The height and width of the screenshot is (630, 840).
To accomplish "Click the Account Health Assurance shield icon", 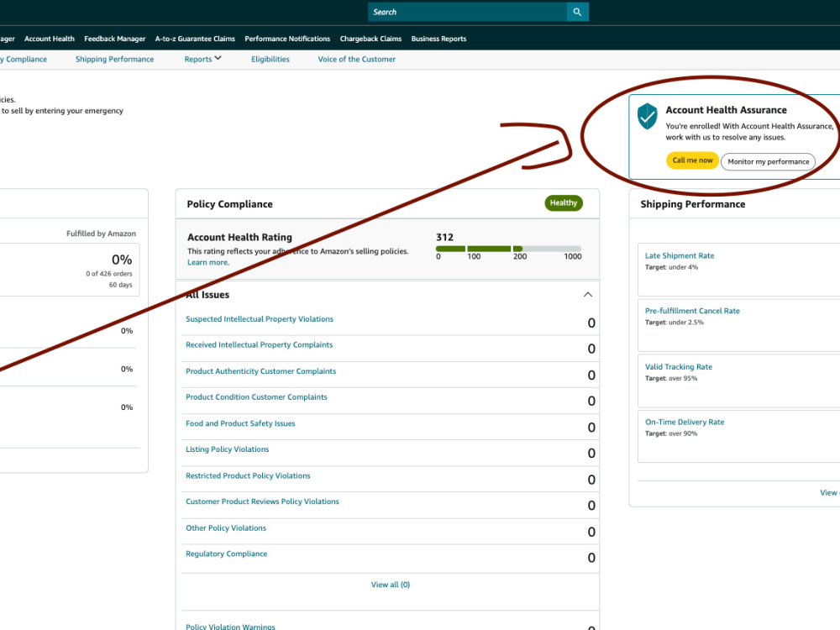I will point(647,116).
